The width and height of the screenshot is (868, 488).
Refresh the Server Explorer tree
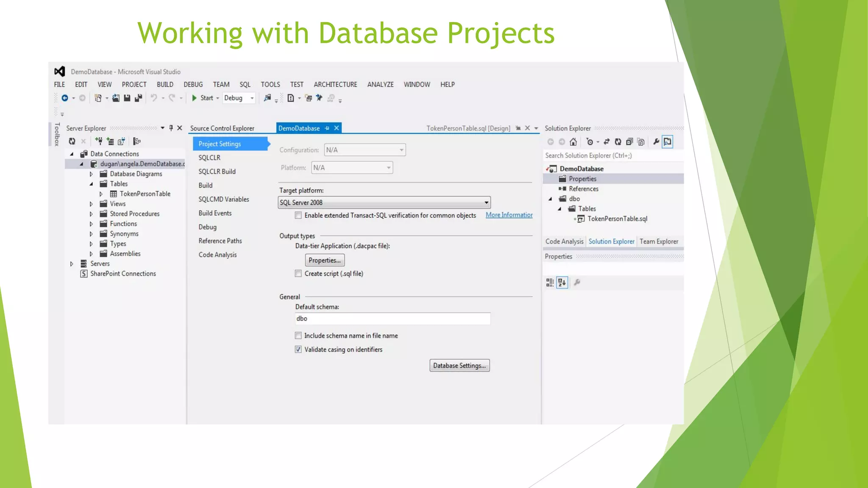tap(72, 141)
